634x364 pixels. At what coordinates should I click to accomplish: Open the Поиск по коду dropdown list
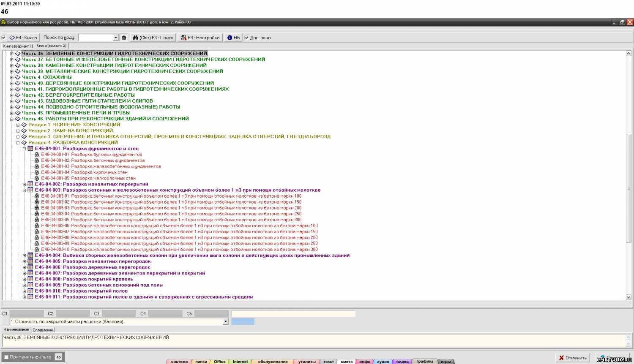(x=115, y=38)
